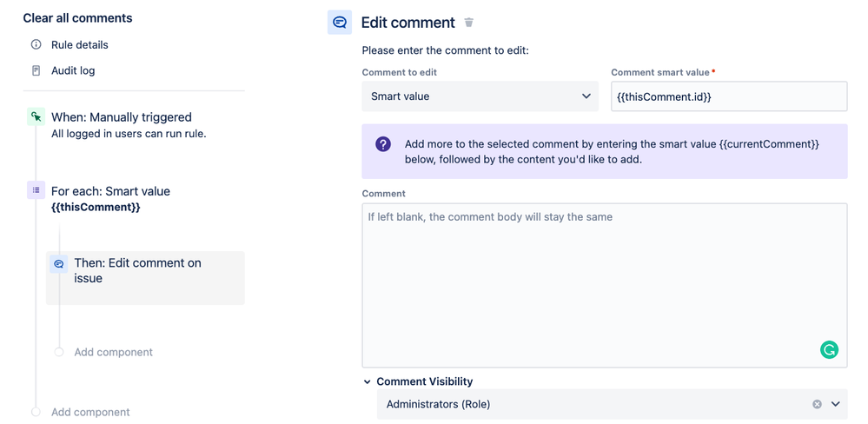Click the manual trigger cursor icon
This screenshot has width=868, height=424.
tap(36, 117)
